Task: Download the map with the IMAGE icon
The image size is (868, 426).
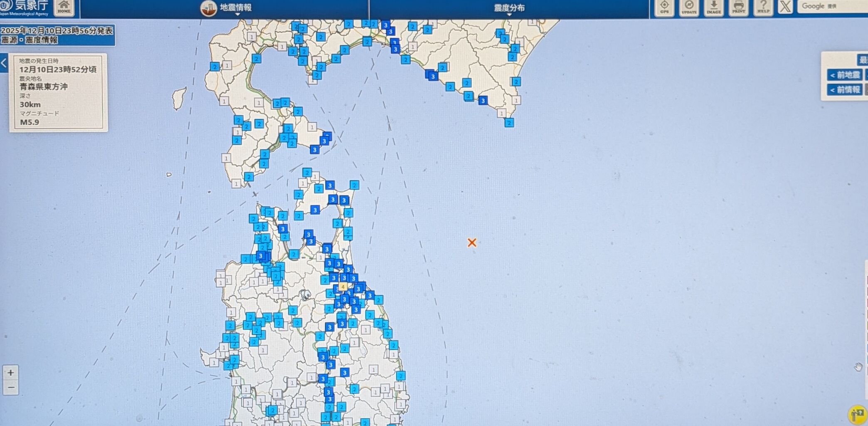Action: [x=714, y=8]
